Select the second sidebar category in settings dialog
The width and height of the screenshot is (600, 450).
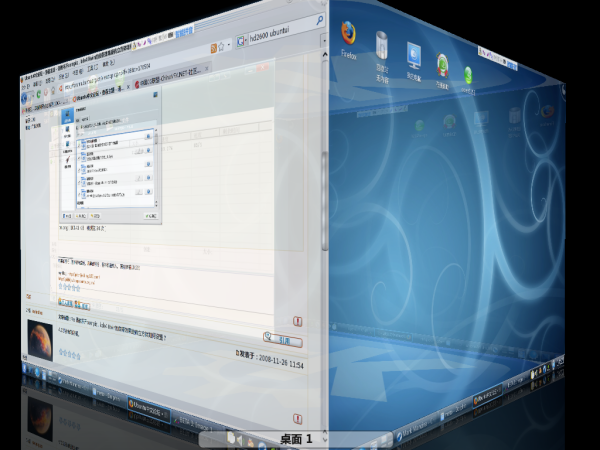coord(68,131)
